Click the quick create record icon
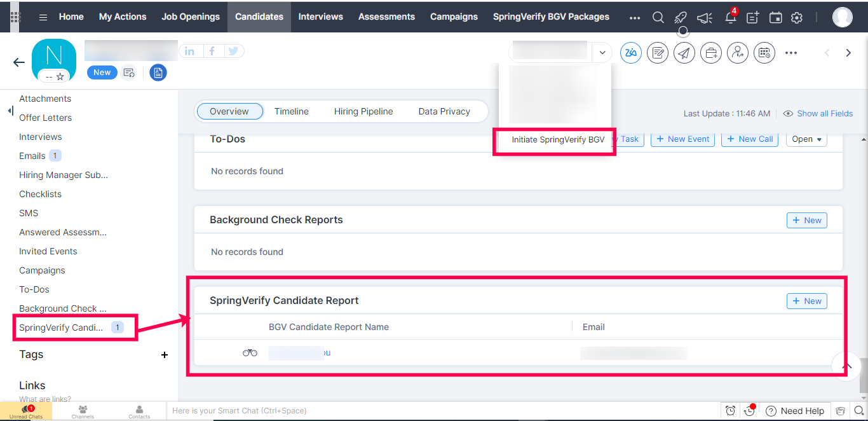The height and width of the screenshot is (421, 868). pyautogui.click(x=753, y=17)
